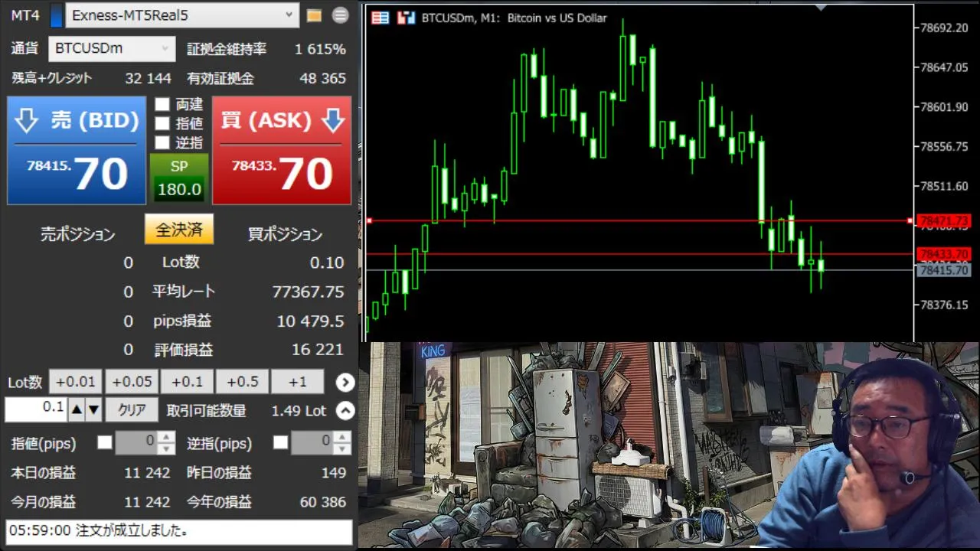Screen dimensions: 980x551
Task: Add +0.01 to lot size
Action: click(x=75, y=382)
